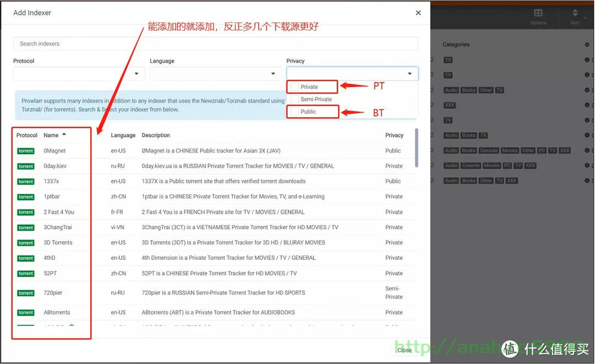Close the Add Indexer dialog with X

tap(418, 13)
